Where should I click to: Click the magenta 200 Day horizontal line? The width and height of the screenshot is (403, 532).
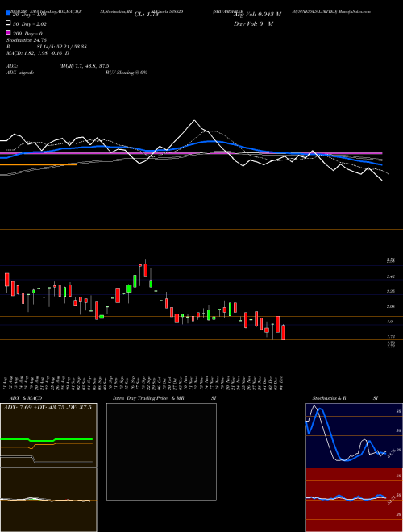tap(191, 153)
